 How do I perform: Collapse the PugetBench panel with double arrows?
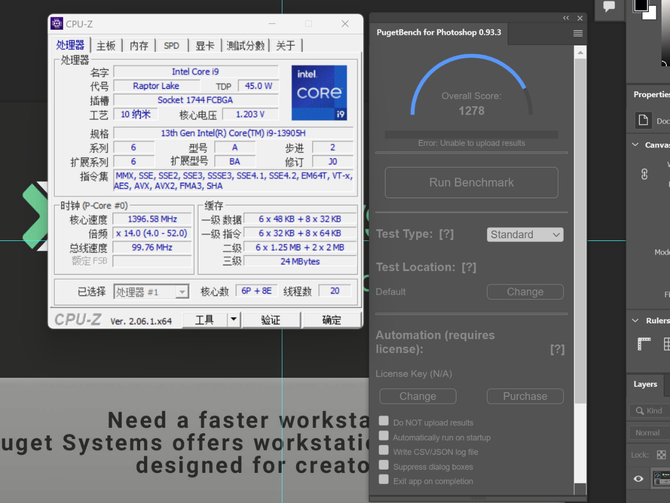point(566,18)
